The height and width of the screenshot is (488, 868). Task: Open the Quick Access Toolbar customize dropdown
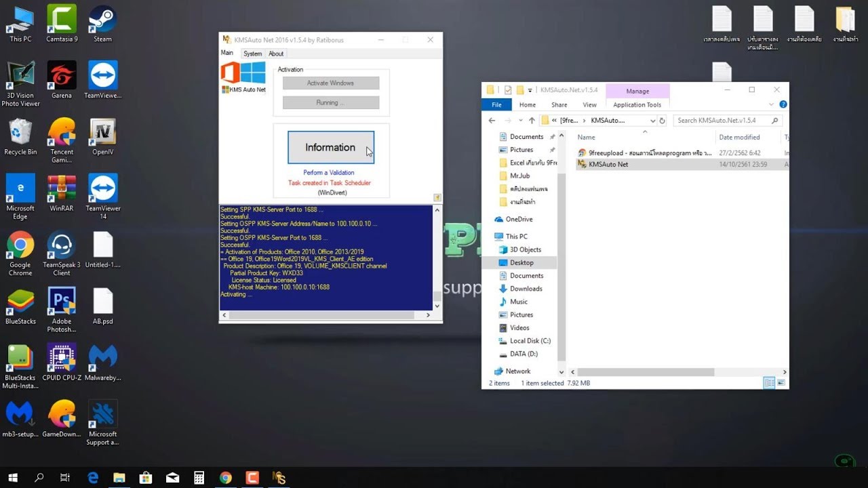(x=530, y=90)
